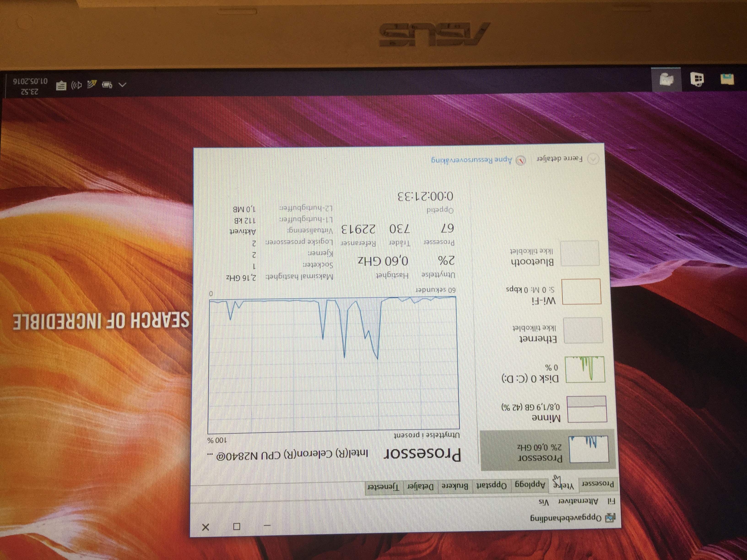The width and height of the screenshot is (747, 560).
Task: Click the volume speaker tray icon
Action: click(77, 85)
